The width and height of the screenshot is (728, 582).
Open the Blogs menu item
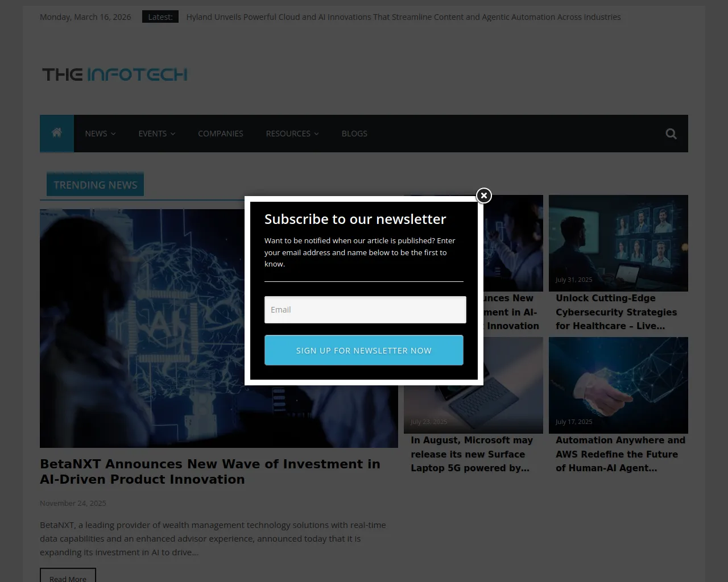[x=354, y=134]
